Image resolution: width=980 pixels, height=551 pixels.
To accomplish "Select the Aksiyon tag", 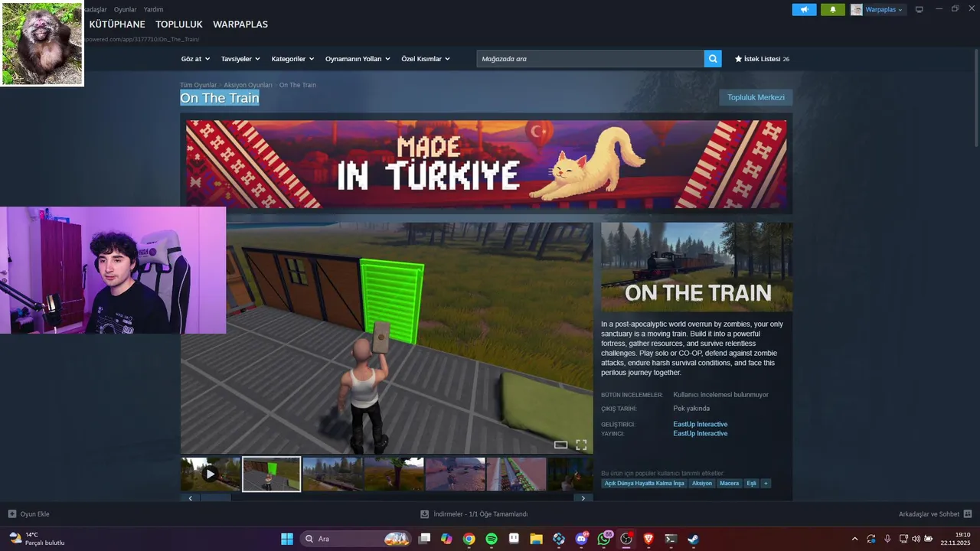I will tap(702, 483).
